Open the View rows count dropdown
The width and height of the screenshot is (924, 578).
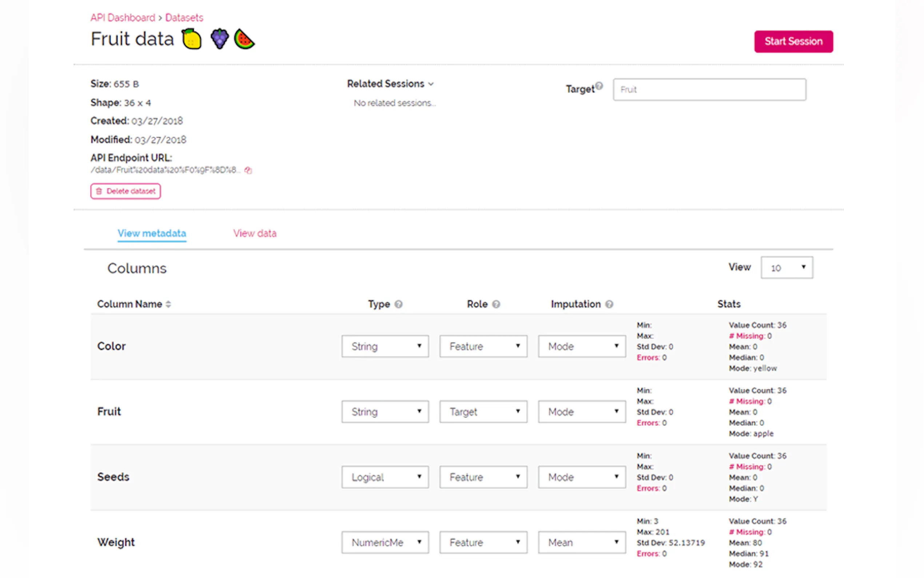tap(786, 268)
